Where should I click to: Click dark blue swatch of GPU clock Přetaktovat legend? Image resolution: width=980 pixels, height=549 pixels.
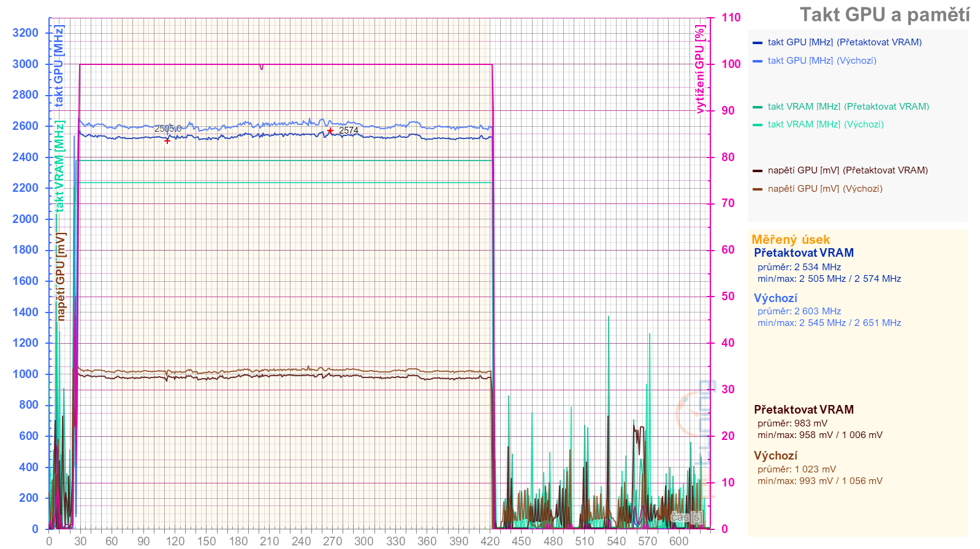pos(758,43)
